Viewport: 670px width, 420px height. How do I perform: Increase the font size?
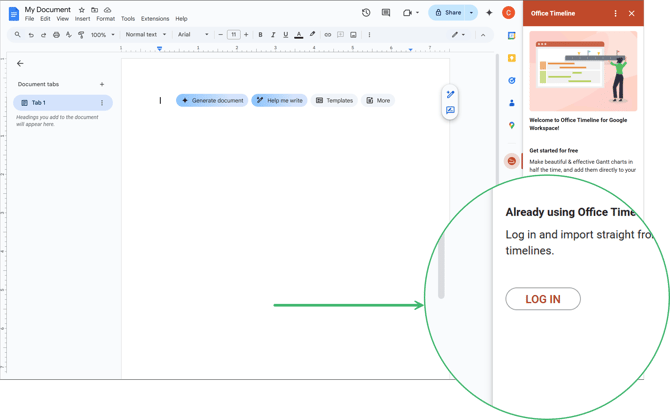246,35
